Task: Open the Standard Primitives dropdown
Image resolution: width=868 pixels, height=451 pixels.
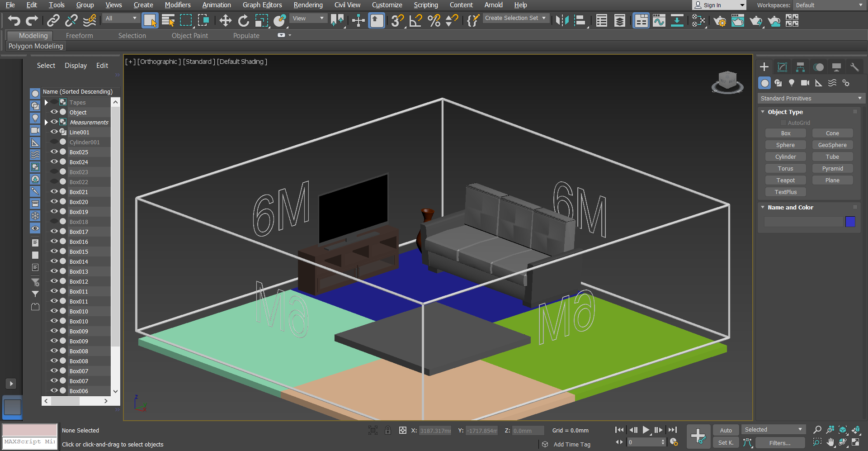Action: [x=811, y=98]
